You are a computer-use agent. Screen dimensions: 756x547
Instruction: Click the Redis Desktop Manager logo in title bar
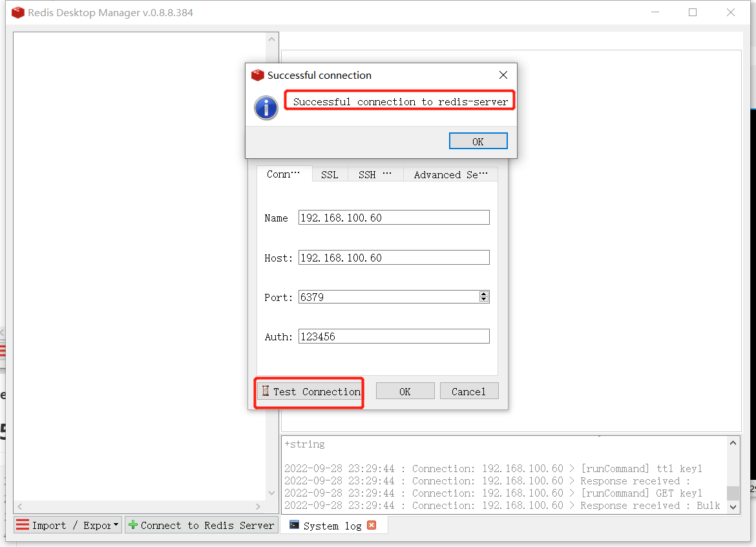(18, 12)
